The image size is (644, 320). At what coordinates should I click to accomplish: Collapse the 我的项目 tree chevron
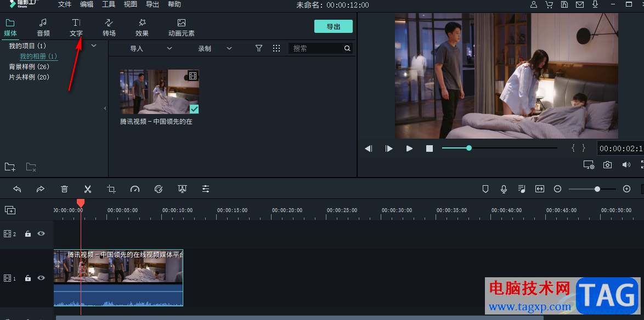pyautogui.click(x=94, y=45)
